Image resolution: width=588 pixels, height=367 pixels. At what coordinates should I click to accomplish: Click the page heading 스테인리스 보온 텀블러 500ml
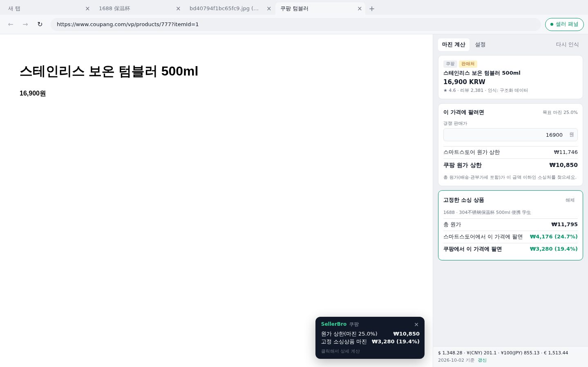[109, 71]
